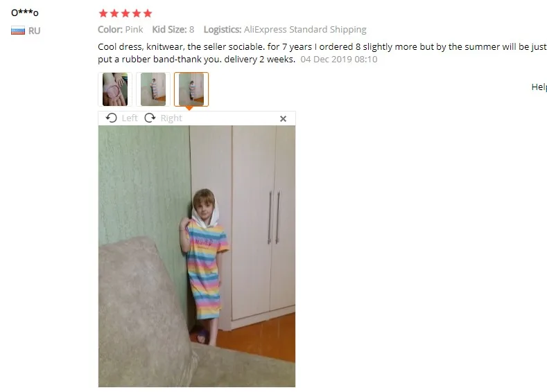
Task: Click the third red rating star
Action: (125, 14)
